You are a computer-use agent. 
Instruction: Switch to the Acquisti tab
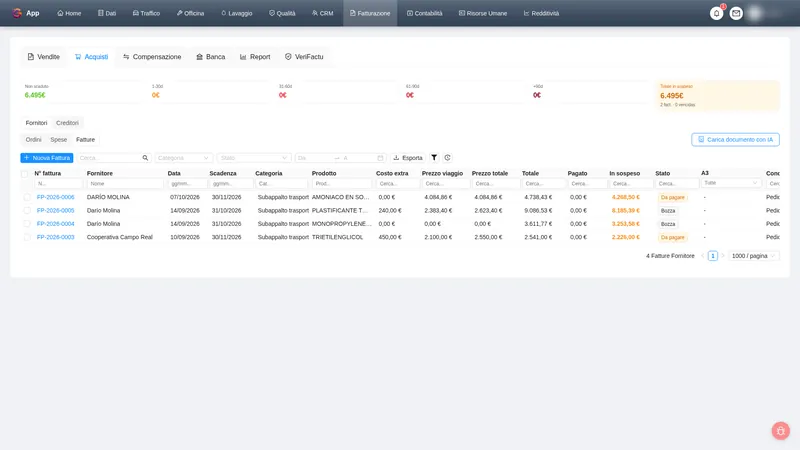91,57
